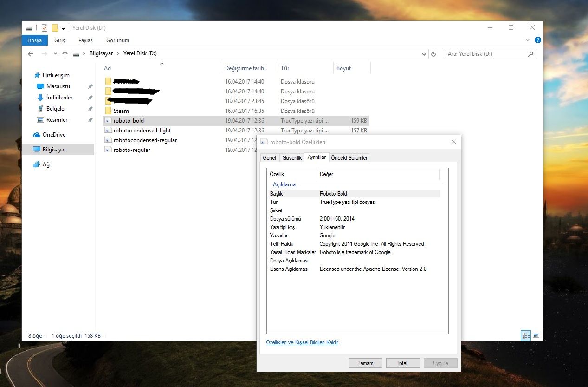
Task: Select the Yazarlar Google property row
Action: (355, 236)
